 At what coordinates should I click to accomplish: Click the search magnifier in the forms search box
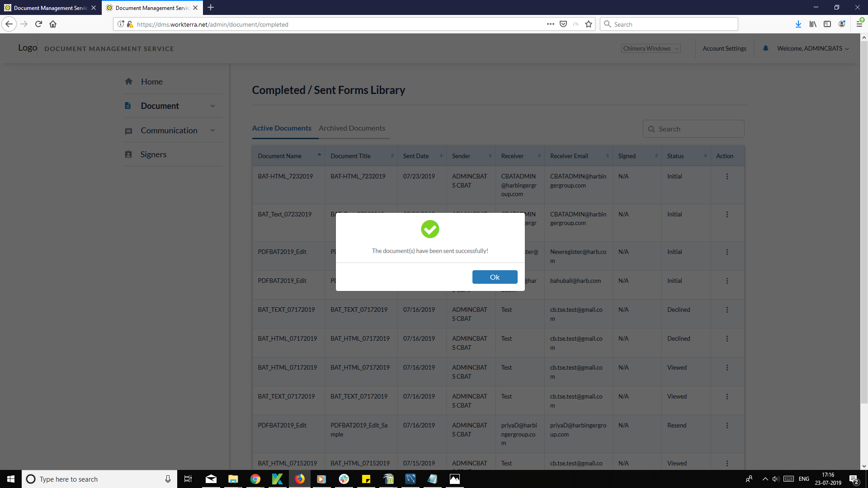[651, 129]
